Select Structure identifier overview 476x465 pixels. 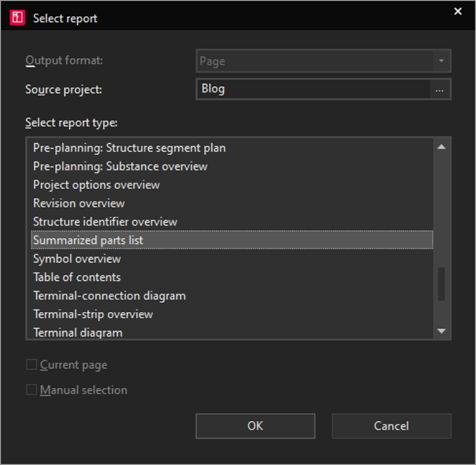click(232, 222)
